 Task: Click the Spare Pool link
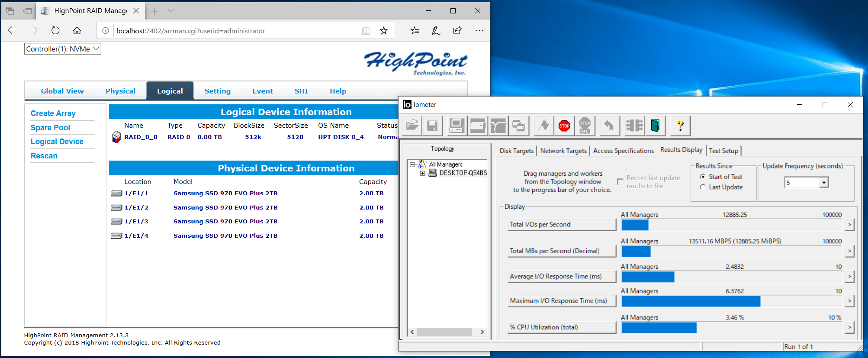tap(50, 128)
